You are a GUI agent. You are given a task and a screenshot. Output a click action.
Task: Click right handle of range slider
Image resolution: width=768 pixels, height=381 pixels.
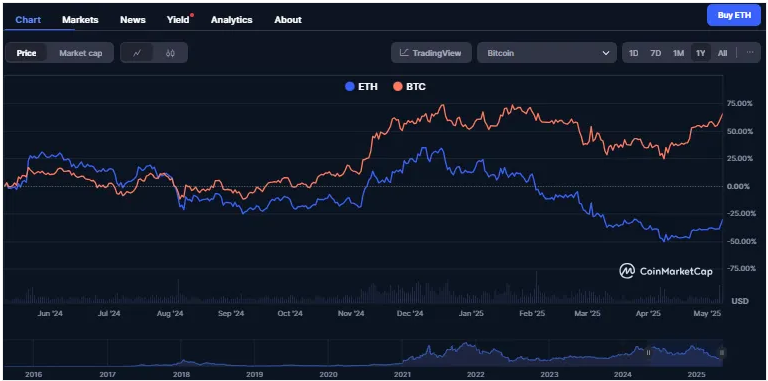[x=722, y=353]
